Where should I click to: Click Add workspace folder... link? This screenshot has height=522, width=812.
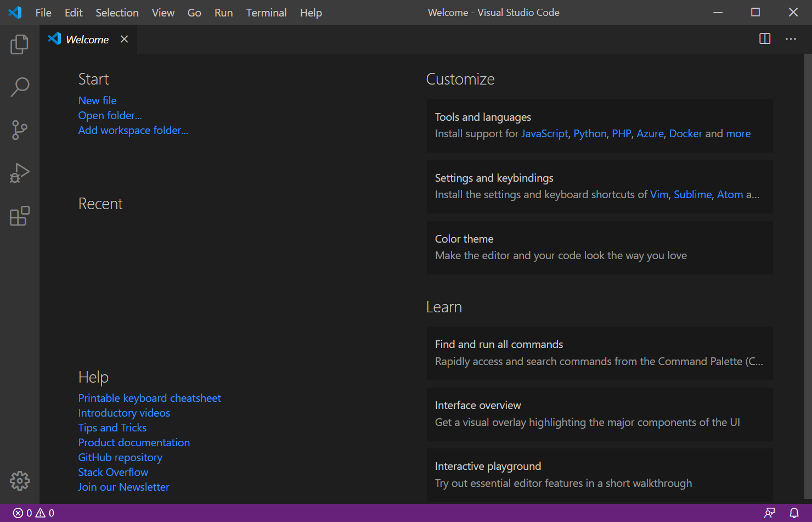(x=133, y=130)
